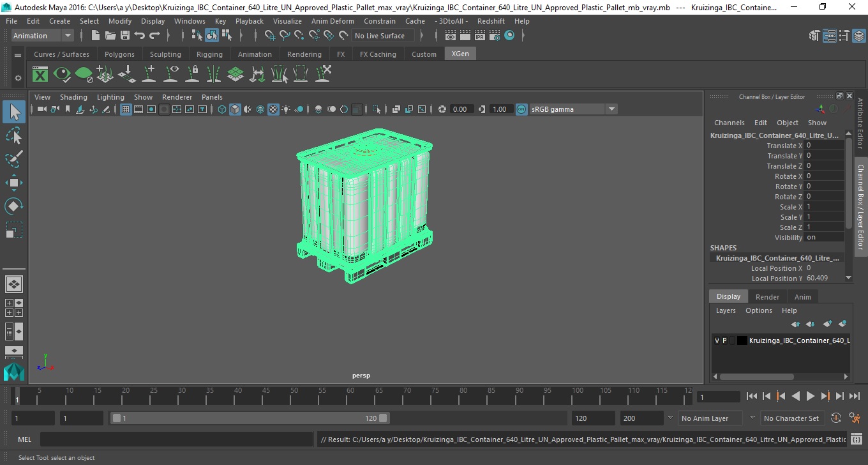The height and width of the screenshot is (465, 868).
Task: Undo the last action arrow icon
Action: pyautogui.click(x=140, y=36)
